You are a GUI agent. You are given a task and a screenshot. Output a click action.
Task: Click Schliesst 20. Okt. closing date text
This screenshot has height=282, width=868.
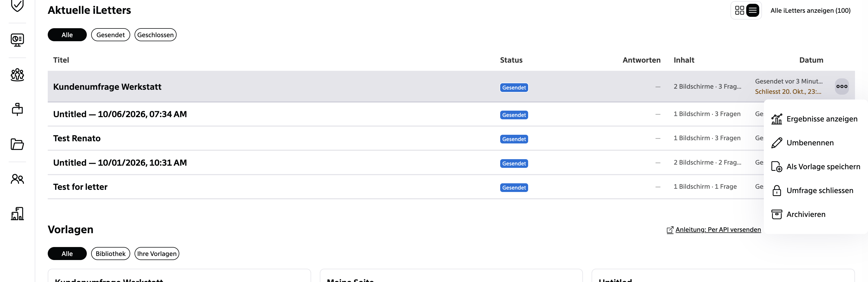[788, 92]
